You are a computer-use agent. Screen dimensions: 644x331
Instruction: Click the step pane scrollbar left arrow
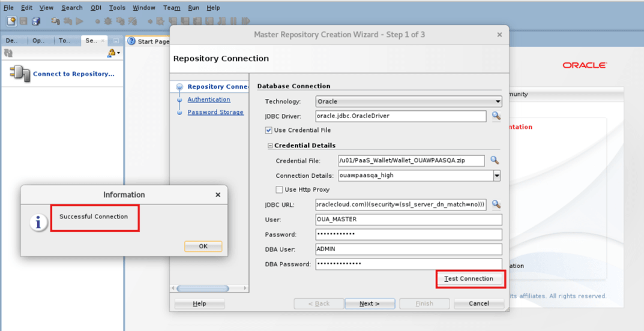tap(173, 288)
